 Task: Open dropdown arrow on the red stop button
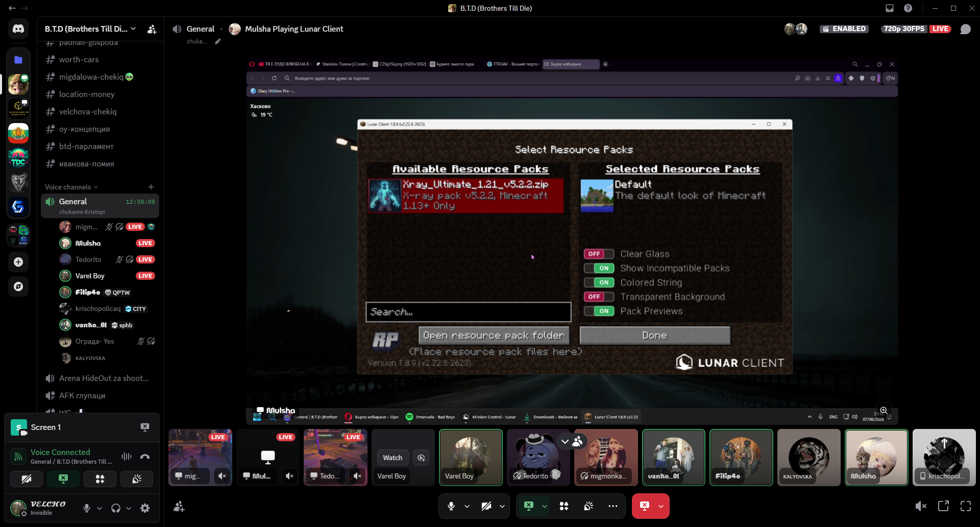[x=661, y=506]
